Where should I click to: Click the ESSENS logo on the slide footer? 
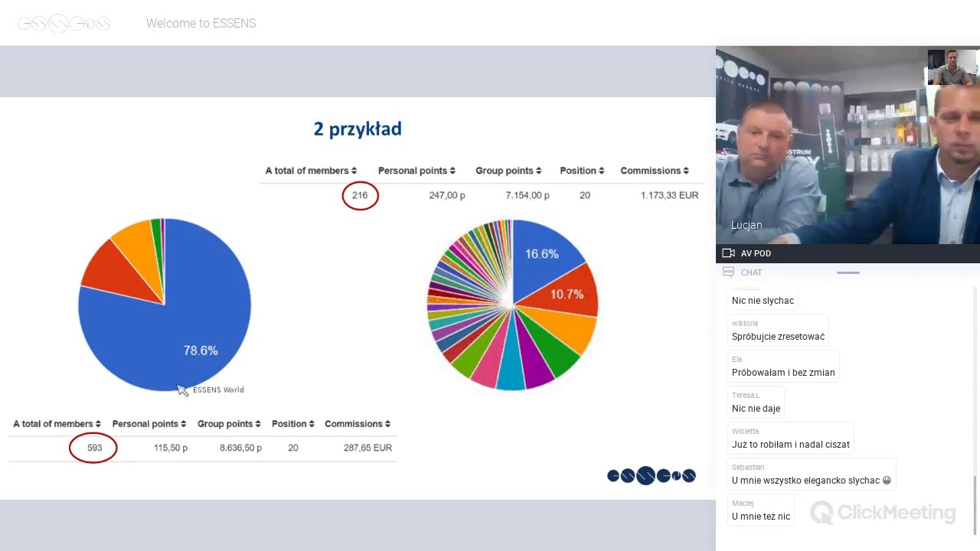652,476
